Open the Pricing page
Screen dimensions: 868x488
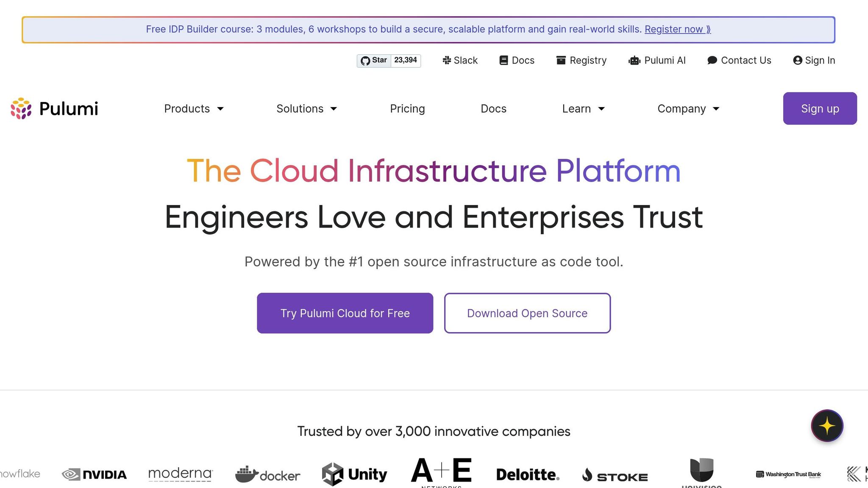point(407,109)
